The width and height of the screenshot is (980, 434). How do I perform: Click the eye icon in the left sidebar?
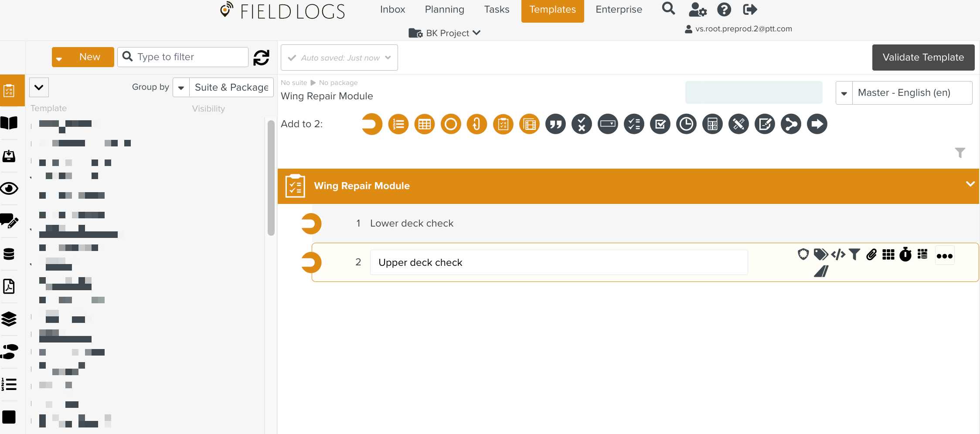click(x=9, y=189)
